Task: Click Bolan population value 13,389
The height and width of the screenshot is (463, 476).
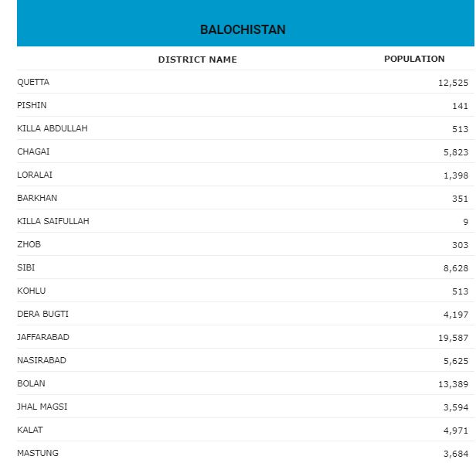Action: click(453, 384)
